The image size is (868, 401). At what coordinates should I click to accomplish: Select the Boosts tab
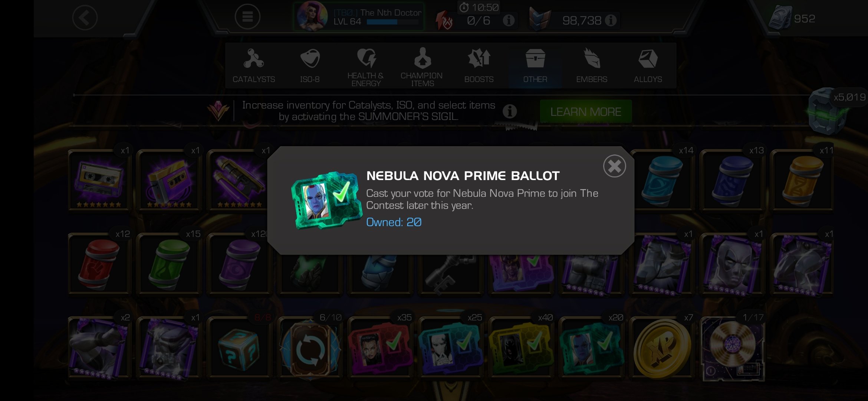click(x=479, y=66)
